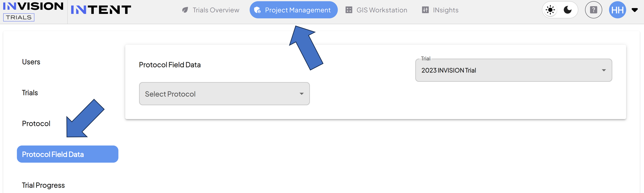Select Trials in the sidebar
This screenshot has width=644, height=193.
pos(30,93)
